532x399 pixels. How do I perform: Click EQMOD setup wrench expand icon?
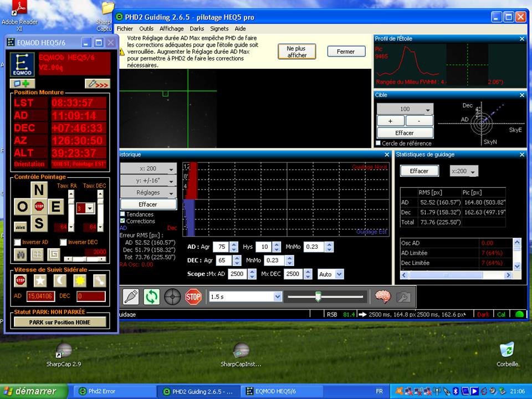click(x=98, y=84)
